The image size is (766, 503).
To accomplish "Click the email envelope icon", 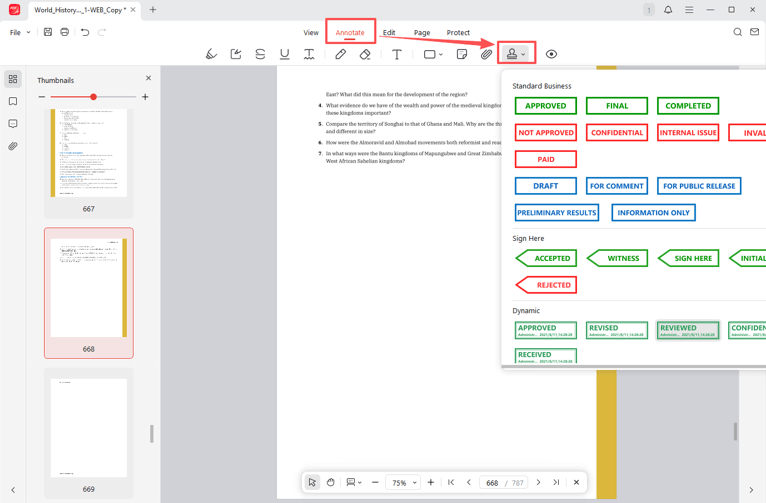I will [754, 32].
